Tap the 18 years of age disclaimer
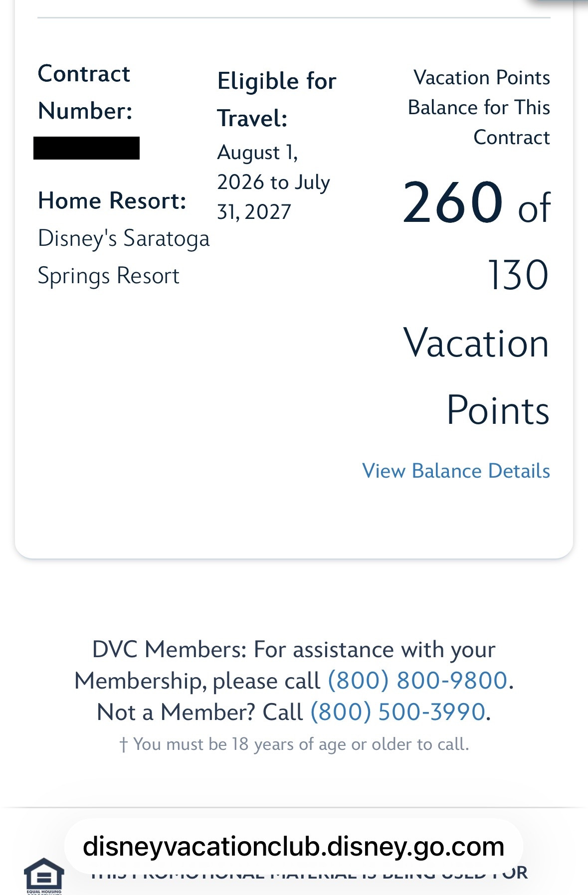588x895 pixels. [x=294, y=744]
